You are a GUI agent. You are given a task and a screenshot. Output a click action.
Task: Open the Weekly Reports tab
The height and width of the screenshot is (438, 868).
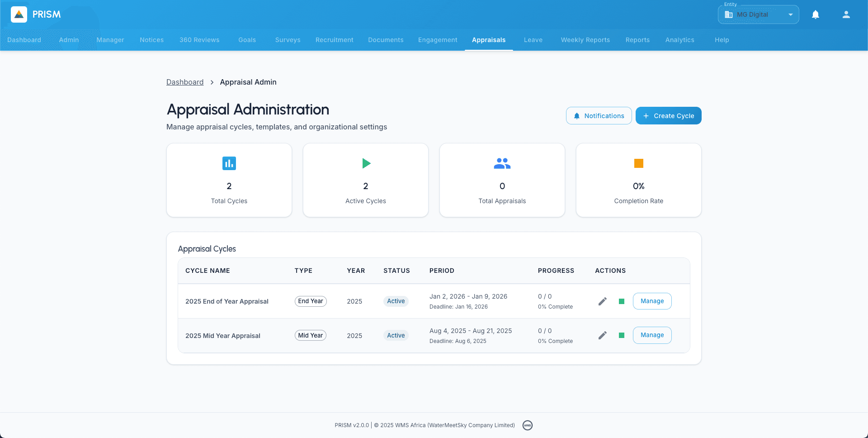point(585,40)
